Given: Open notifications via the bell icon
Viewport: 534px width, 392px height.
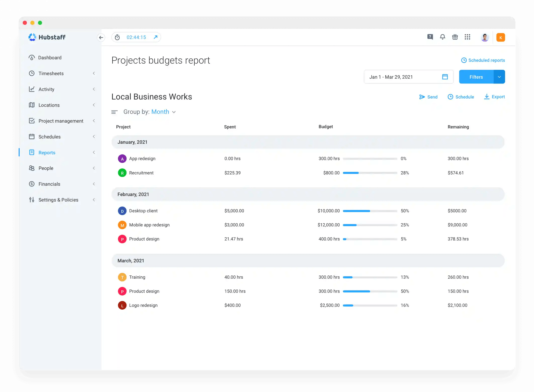Looking at the screenshot, I should pyautogui.click(x=442, y=37).
